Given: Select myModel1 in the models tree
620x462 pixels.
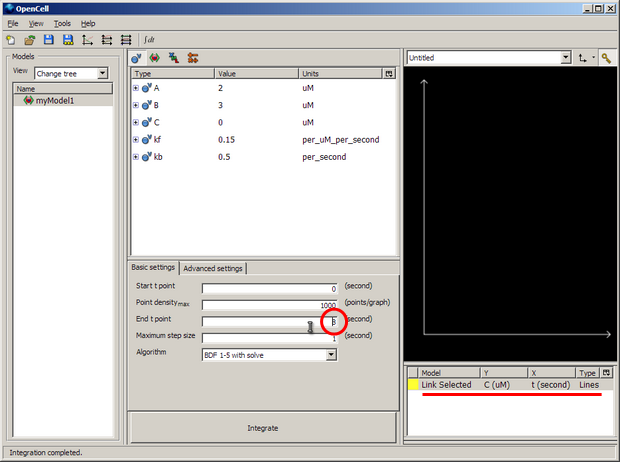Looking at the screenshot, I should (55, 102).
